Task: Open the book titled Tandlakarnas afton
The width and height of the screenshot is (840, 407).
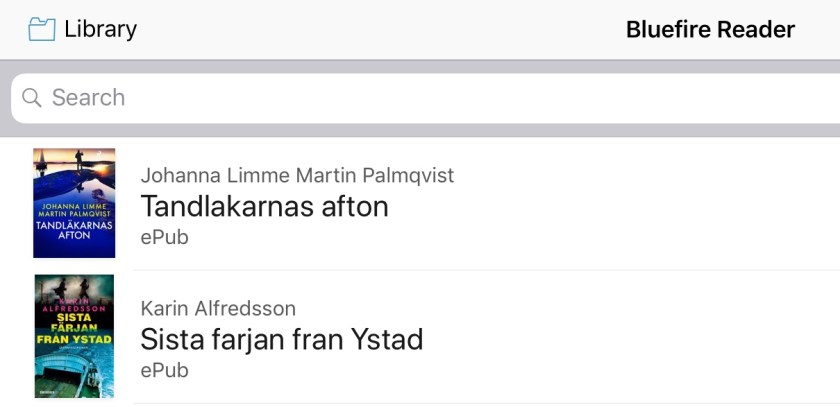Action: (x=264, y=206)
